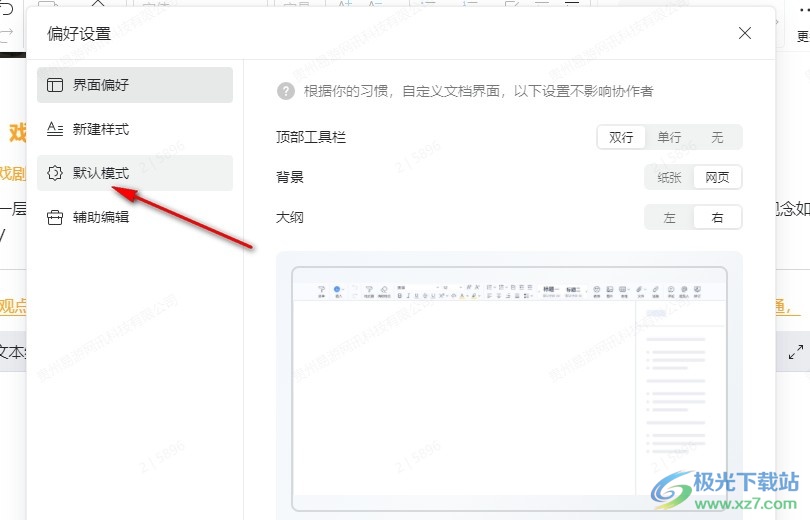
Task: Click the 顶部工具栏 label
Action: (x=310, y=137)
